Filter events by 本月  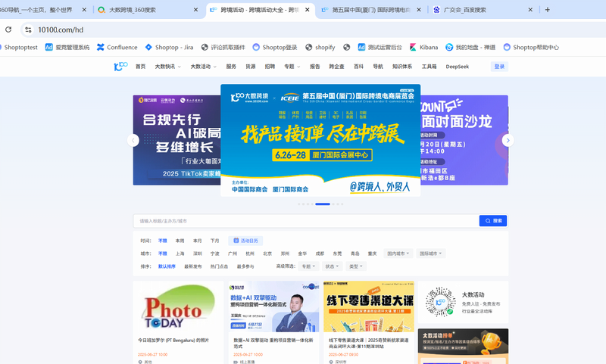197,241
